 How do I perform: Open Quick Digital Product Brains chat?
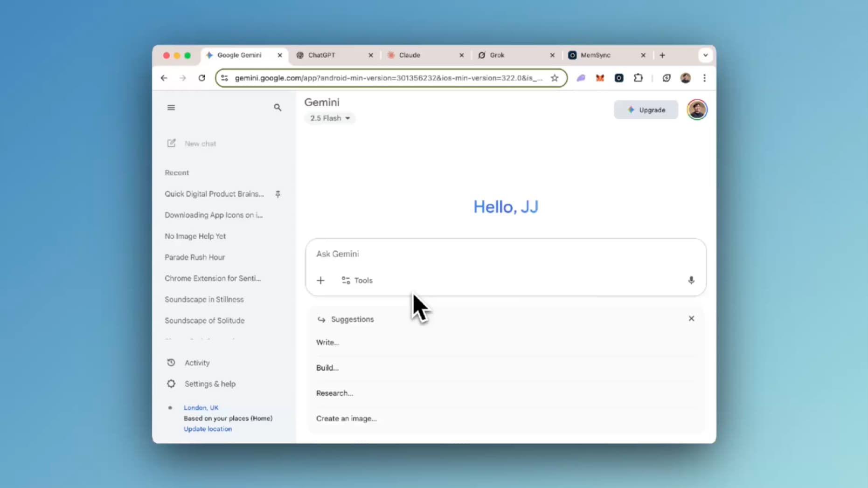214,194
